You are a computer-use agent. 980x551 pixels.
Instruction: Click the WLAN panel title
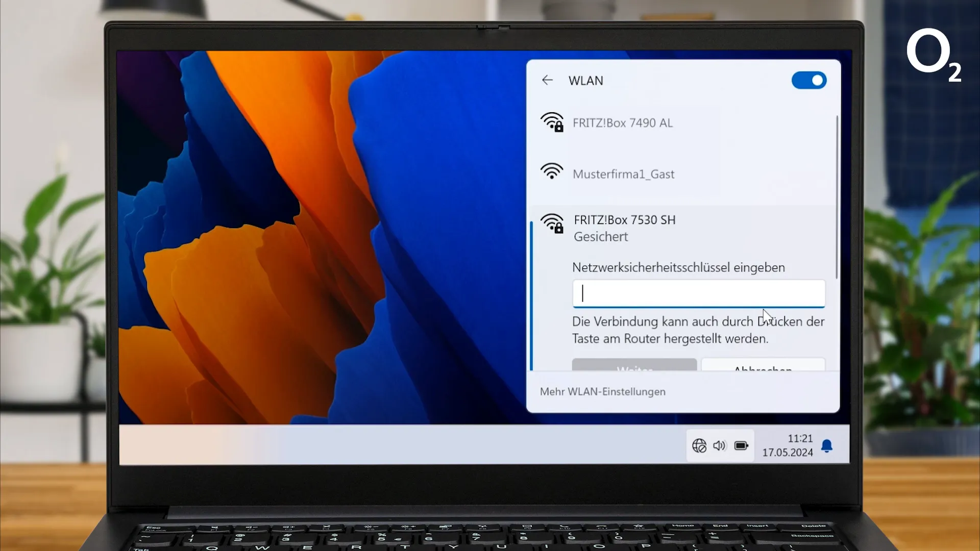point(586,81)
